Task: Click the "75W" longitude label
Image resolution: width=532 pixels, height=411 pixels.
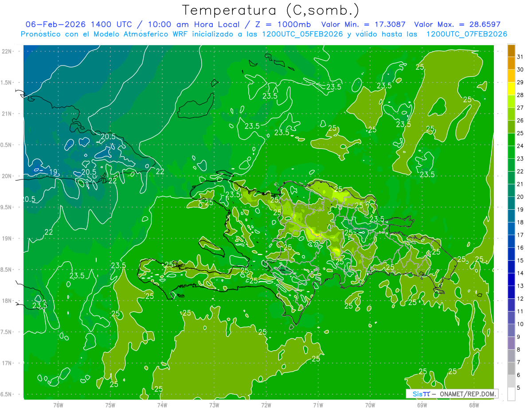Action: coord(110,405)
